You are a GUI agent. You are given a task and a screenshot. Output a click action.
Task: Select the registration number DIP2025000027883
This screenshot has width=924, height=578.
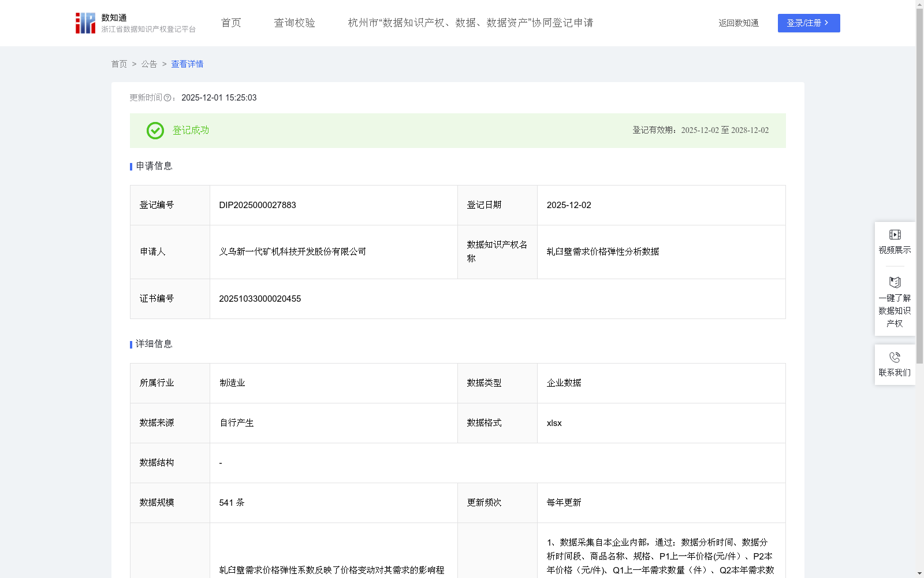click(258, 205)
